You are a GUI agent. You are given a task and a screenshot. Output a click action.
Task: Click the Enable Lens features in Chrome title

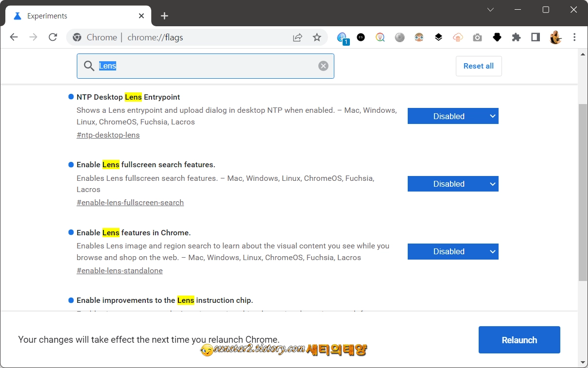pyautogui.click(x=134, y=233)
